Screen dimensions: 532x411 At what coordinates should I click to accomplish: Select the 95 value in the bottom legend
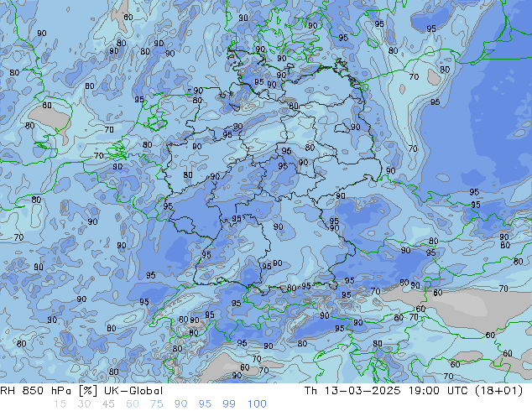pos(205,404)
